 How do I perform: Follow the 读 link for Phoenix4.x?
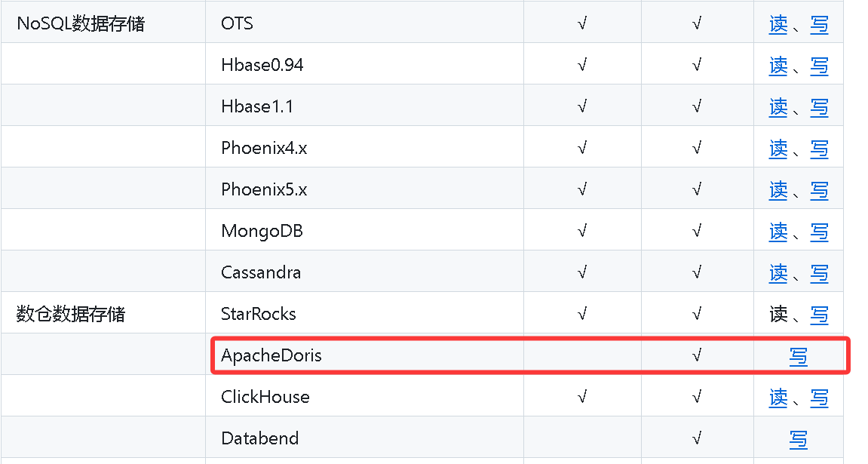tap(778, 149)
